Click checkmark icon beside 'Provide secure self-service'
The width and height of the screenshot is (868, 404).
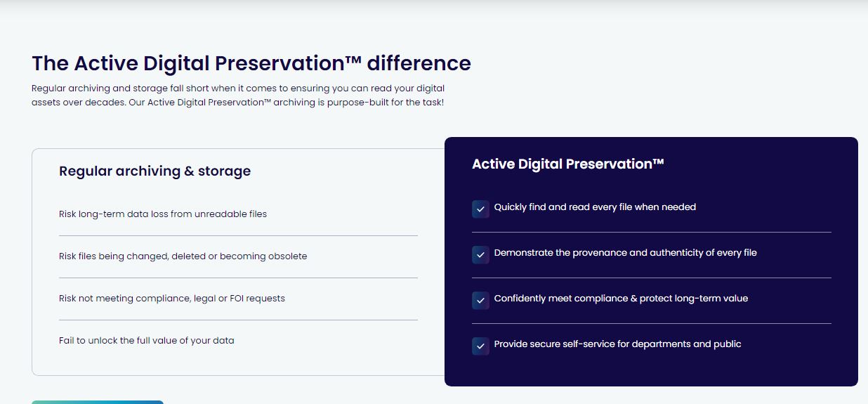click(480, 346)
